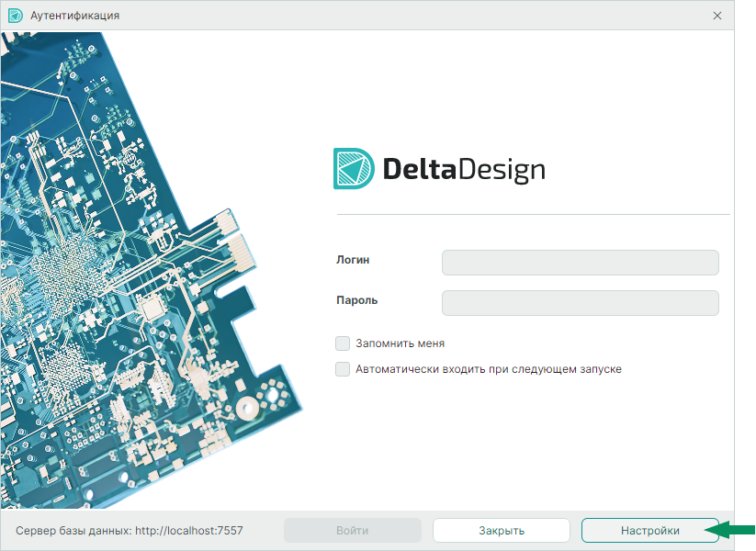
Task: Focus the Логин input field
Action: (x=580, y=263)
